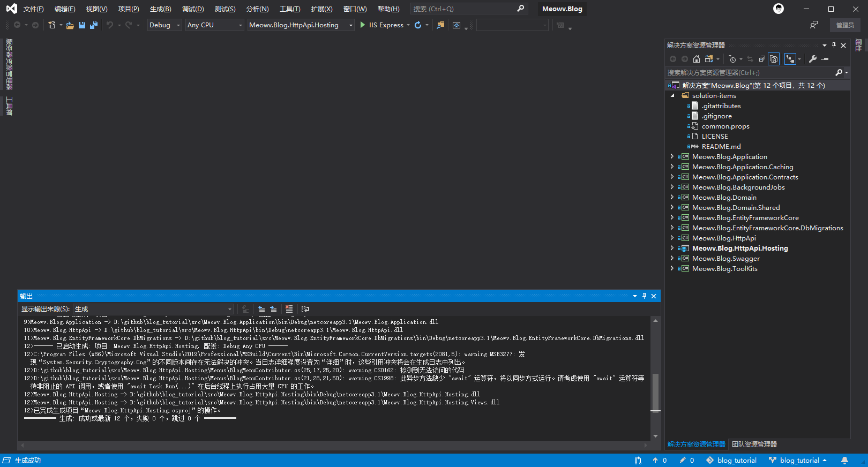This screenshot has height=467, width=868.
Task: Click the live share feedback icon
Action: coord(814,25)
